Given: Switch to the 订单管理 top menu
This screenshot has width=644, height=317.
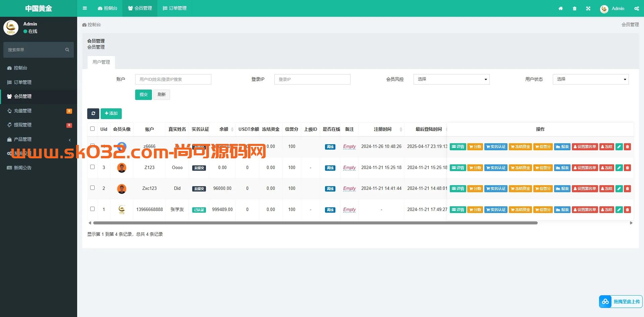Looking at the screenshot, I should point(174,8).
